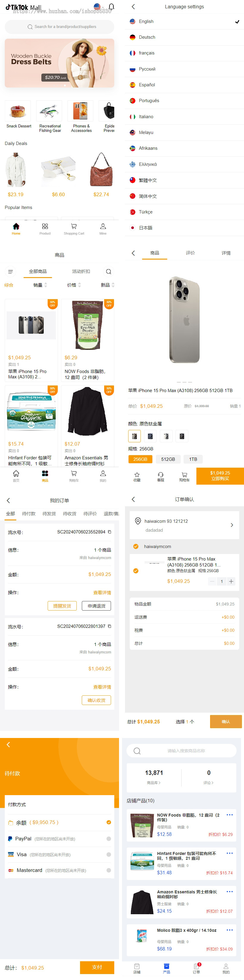Switch to 评价 tab
This screenshot has height=980, width=244.
click(190, 253)
